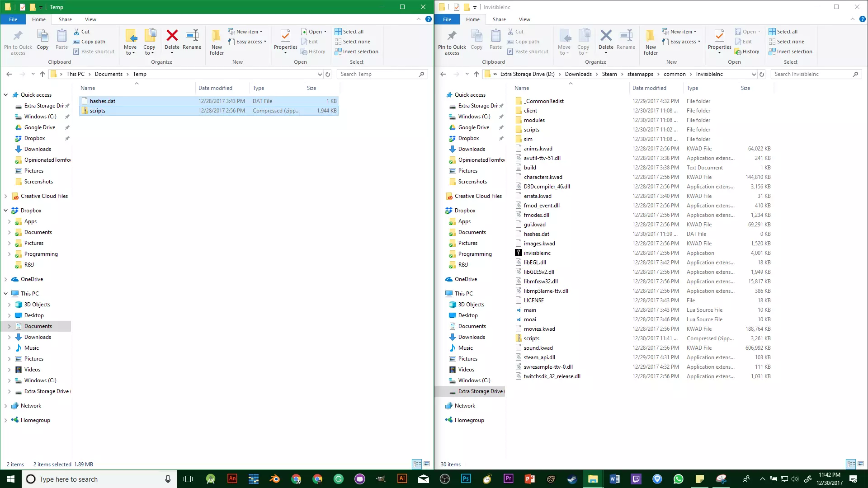Open Properties in the InvisibleInc window ribbon
The width and height of the screenshot is (868, 488).
coord(719,36)
